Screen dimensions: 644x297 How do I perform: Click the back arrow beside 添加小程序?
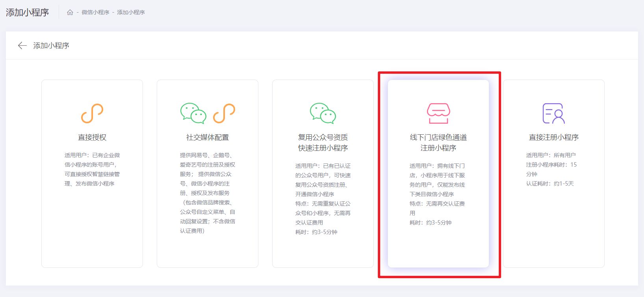22,46
